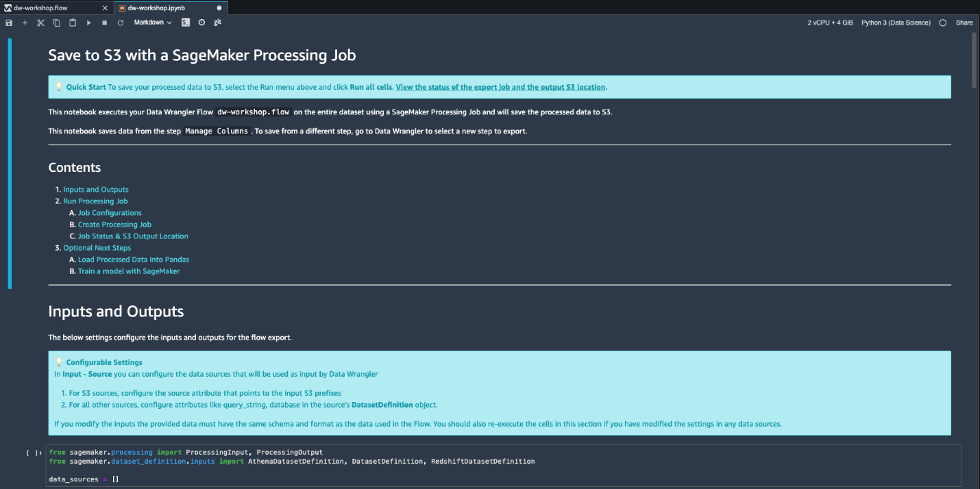Screen dimensions: 980x489
Task: Click the inline code dw-workshop.flow
Action: click(254, 112)
